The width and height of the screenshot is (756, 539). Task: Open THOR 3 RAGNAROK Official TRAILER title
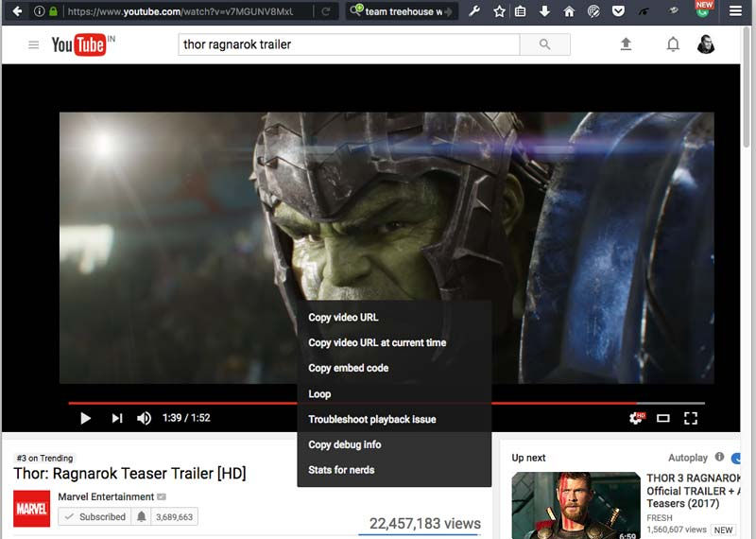tap(694, 491)
